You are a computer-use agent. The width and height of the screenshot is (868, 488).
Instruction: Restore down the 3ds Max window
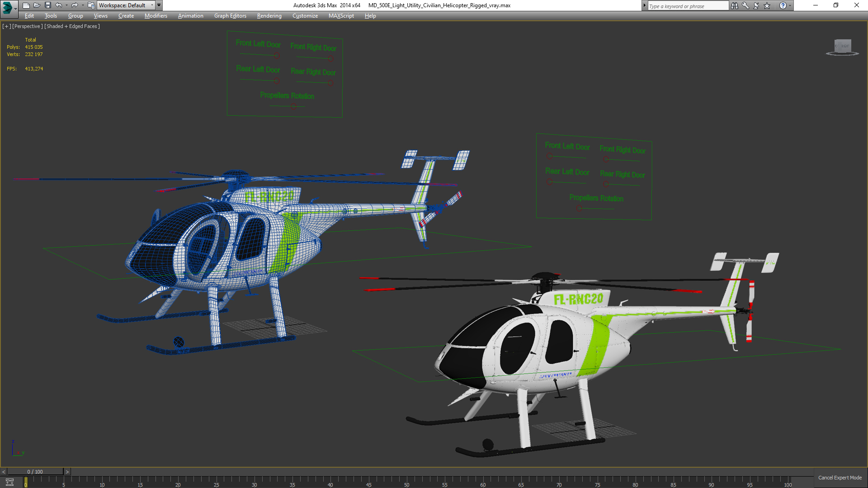[x=836, y=5]
